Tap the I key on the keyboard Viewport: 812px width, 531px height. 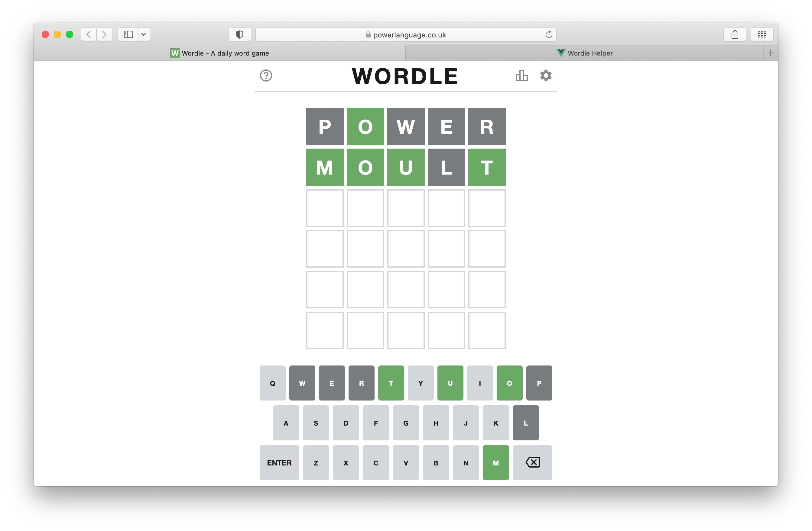(480, 383)
